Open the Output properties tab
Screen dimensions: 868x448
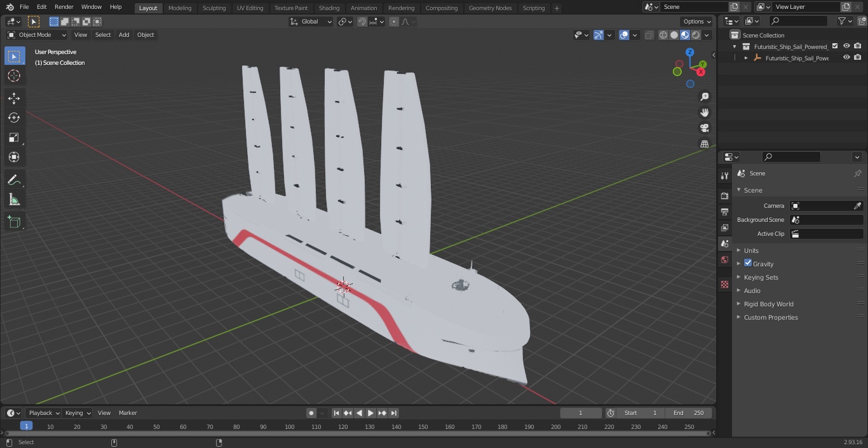tap(724, 212)
